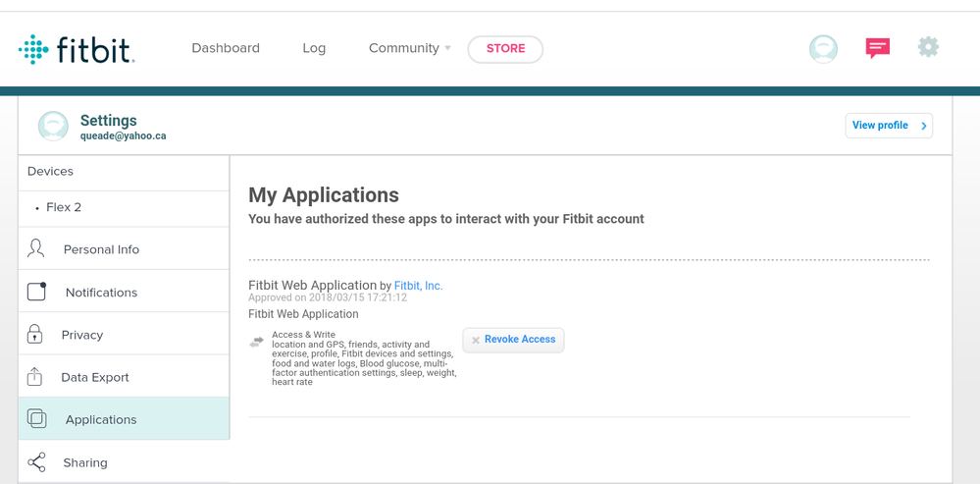980x484 pixels.
Task: Click the Settings heading
Action: point(108,120)
